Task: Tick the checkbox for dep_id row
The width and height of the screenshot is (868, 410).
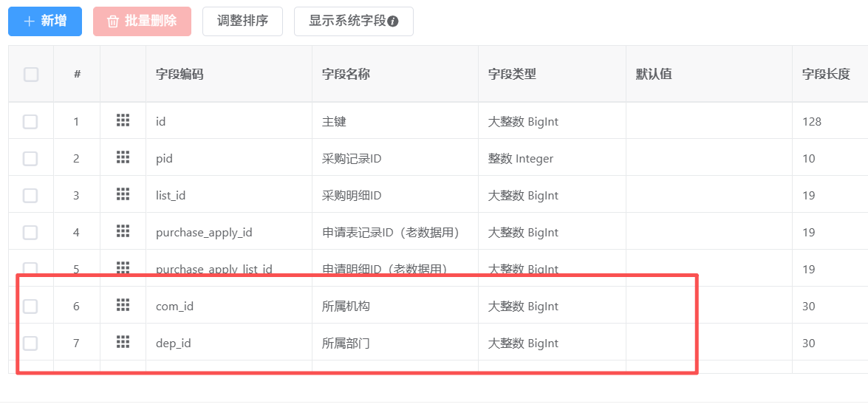Action: [x=30, y=343]
